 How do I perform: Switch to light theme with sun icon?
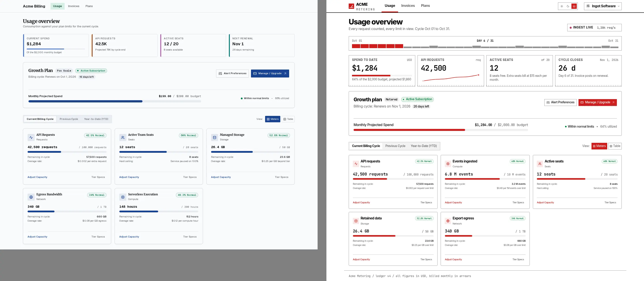point(562,6)
